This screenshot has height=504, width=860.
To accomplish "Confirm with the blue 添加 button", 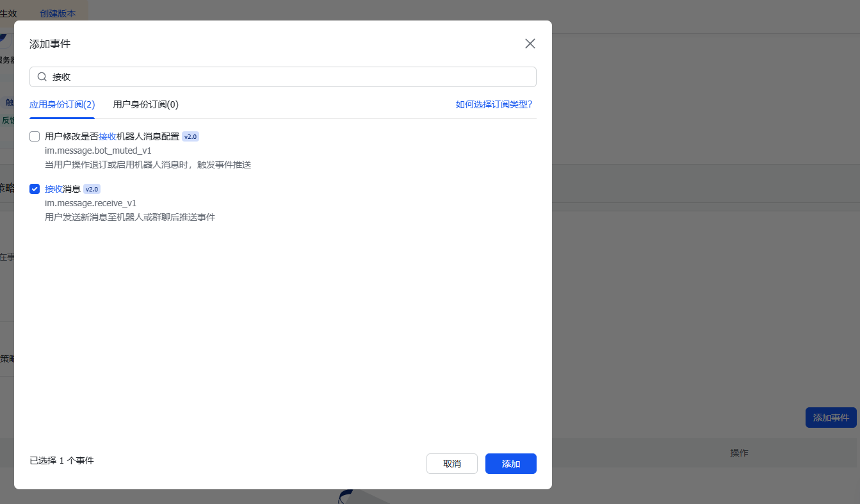I will pos(510,464).
